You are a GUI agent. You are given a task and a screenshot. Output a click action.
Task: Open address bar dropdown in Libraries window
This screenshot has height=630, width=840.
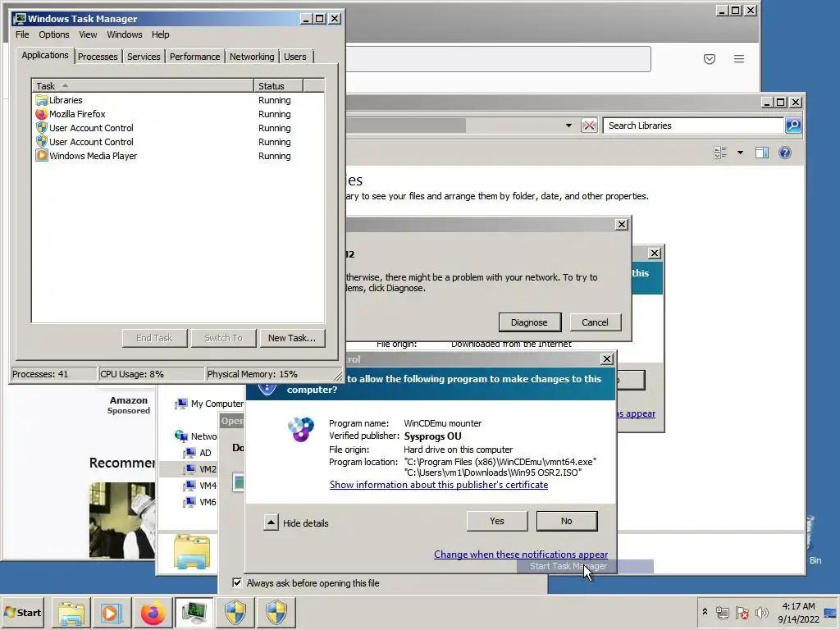coord(568,126)
